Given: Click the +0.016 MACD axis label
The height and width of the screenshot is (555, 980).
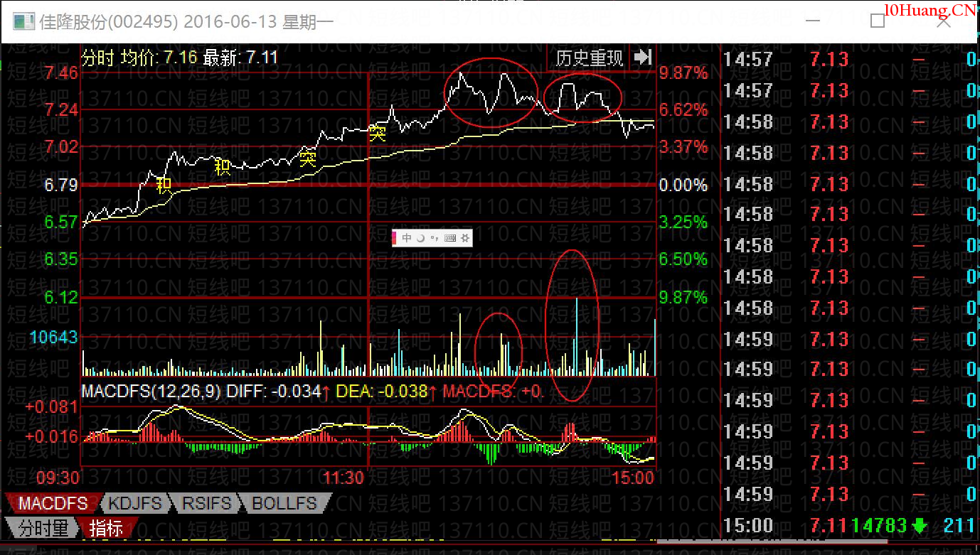Looking at the screenshot, I should point(51,436).
